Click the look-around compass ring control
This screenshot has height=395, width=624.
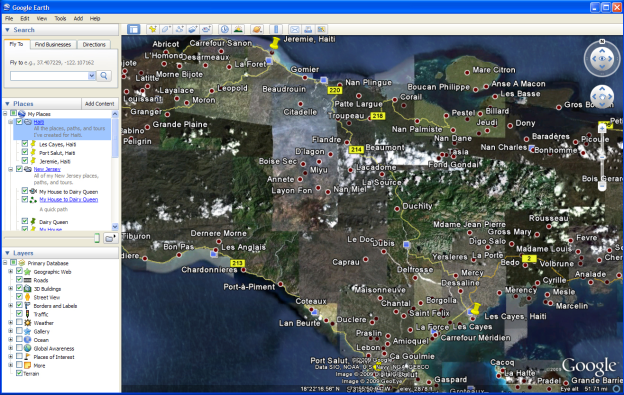602,58
